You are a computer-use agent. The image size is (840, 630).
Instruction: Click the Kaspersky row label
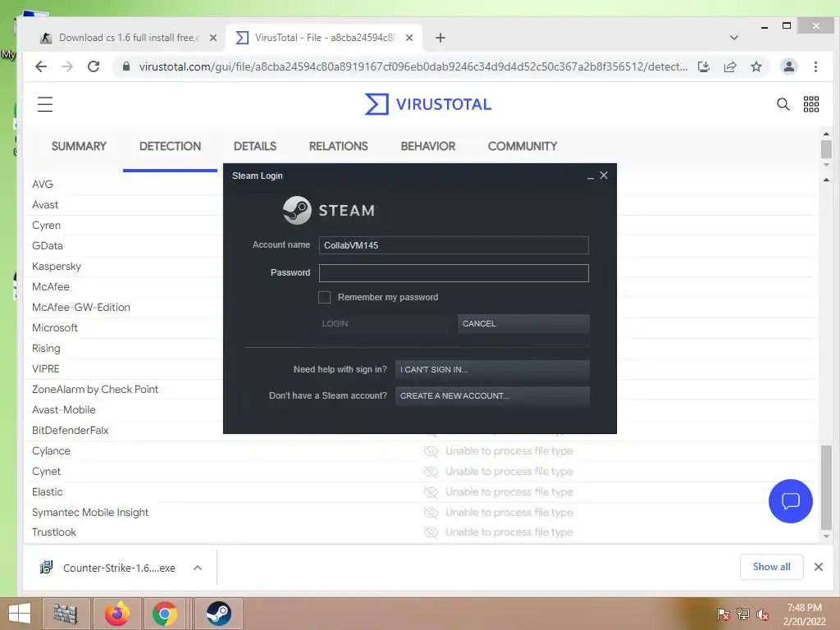pyautogui.click(x=57, y=267)
